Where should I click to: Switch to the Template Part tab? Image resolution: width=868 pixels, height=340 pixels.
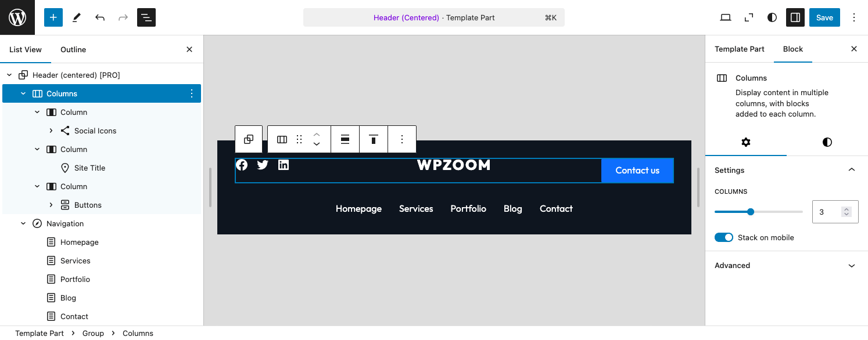coord(739,49)
